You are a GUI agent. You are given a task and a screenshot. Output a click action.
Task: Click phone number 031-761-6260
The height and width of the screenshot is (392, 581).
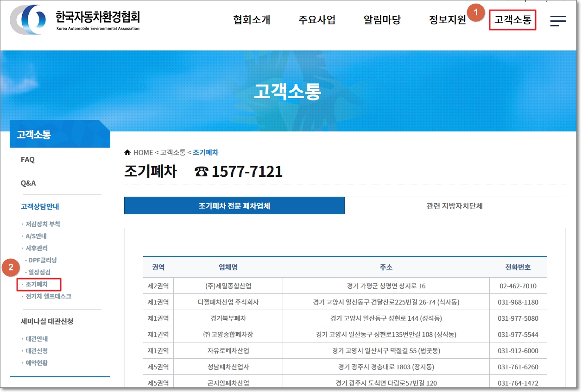(x=518, y=367)
